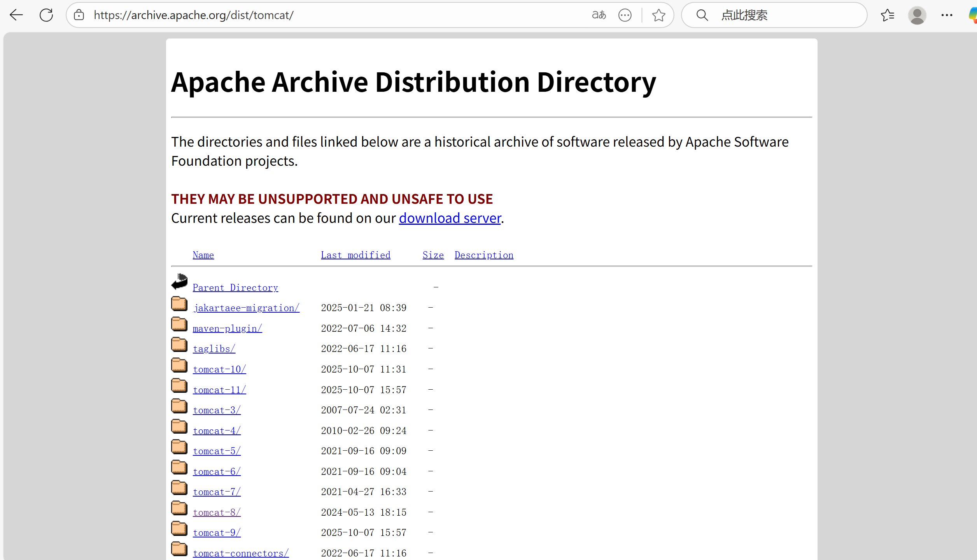Sort listing by Name column
Viewport: 977px width, 560px height.
click(203, 255)
